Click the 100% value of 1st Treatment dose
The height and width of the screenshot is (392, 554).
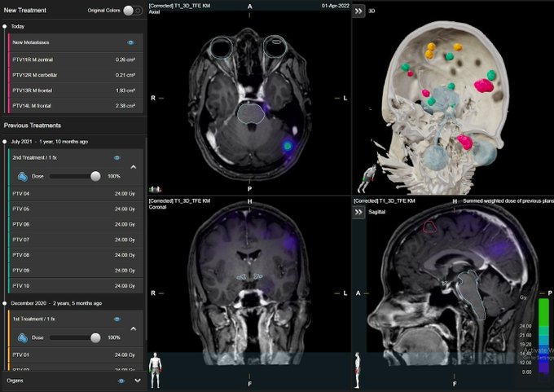pyautogui.click(x=114, y=337)
